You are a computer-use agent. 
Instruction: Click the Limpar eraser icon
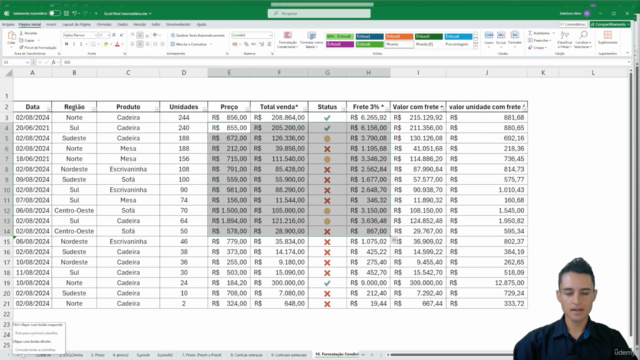coord(530,47)
